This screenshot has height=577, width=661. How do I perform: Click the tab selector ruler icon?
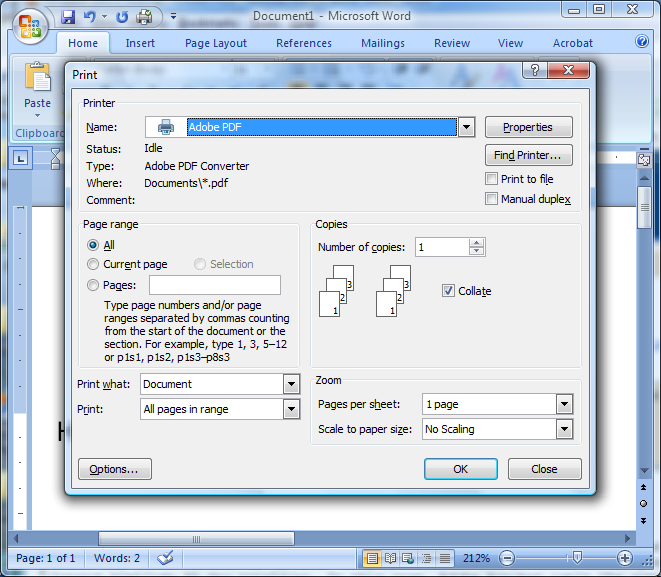tap(21, 158)
